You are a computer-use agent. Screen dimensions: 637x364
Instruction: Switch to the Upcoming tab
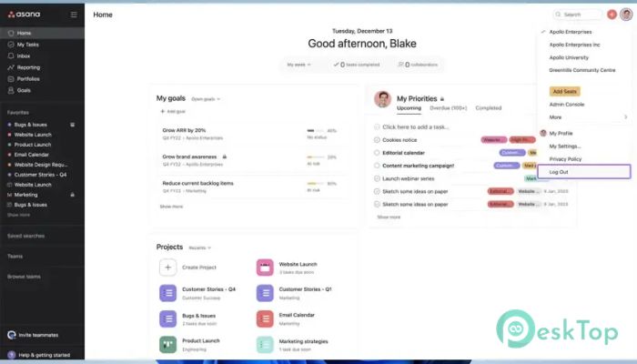[409, 107]
